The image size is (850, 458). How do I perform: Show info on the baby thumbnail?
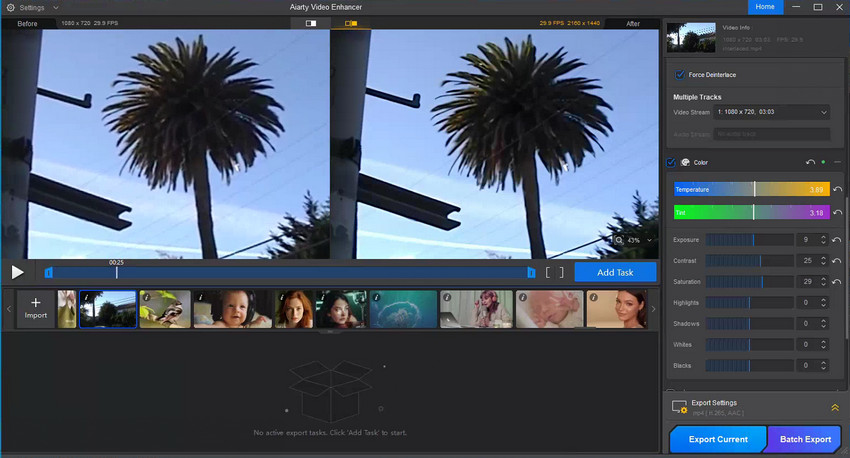pos(201,297)
